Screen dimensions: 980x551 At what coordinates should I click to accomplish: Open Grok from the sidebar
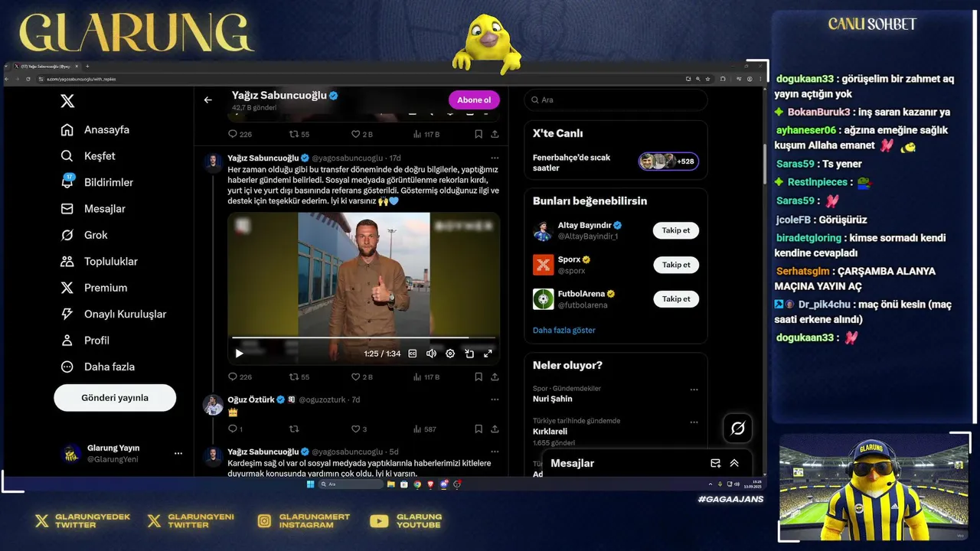pyautogui.click(x=84, y=235)
